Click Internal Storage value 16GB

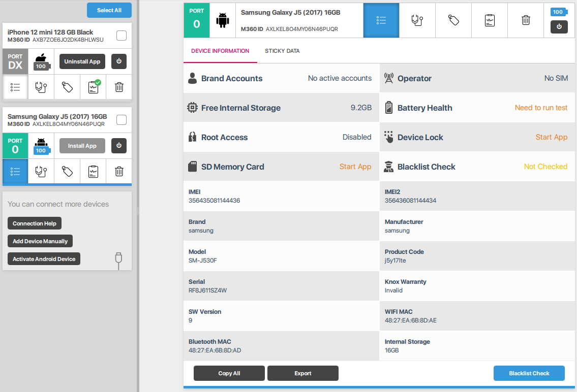[391, 350]
